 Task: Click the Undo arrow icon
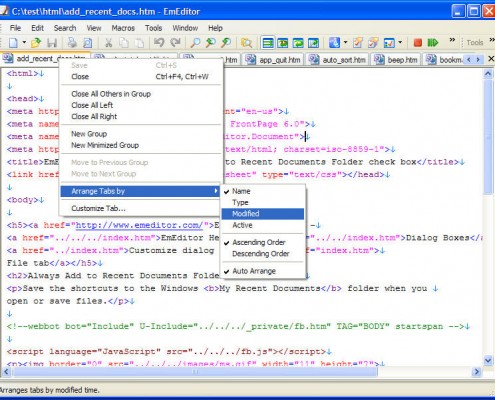[159, 43]
